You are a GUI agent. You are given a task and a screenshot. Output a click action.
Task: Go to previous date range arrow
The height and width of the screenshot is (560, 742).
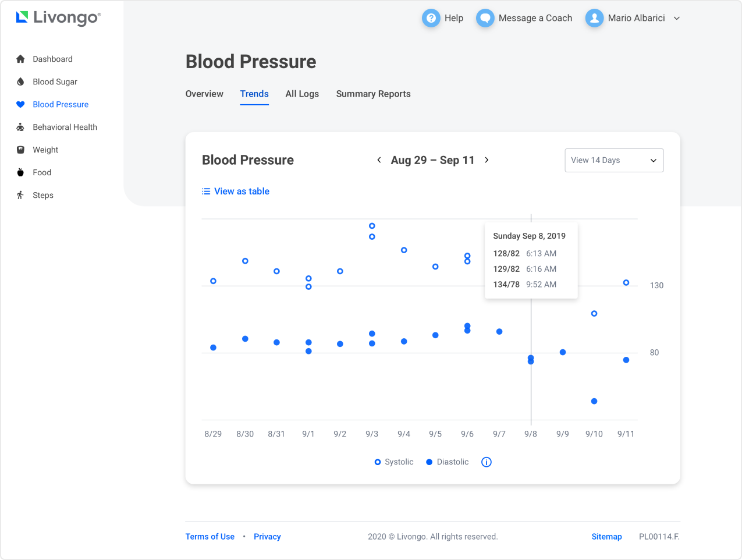[x=379, y=160]
